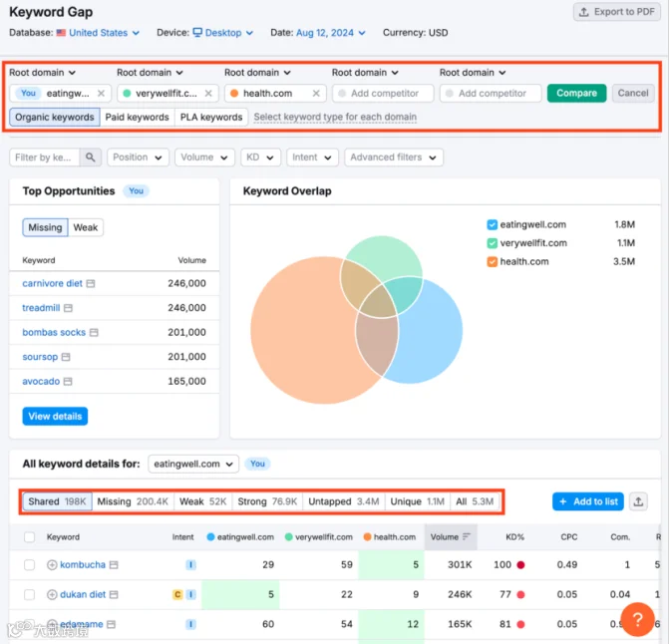Click the orange health.com color dot in domain field
The height and width of the screenshot is (644, 669).
[x=234, y=94]
